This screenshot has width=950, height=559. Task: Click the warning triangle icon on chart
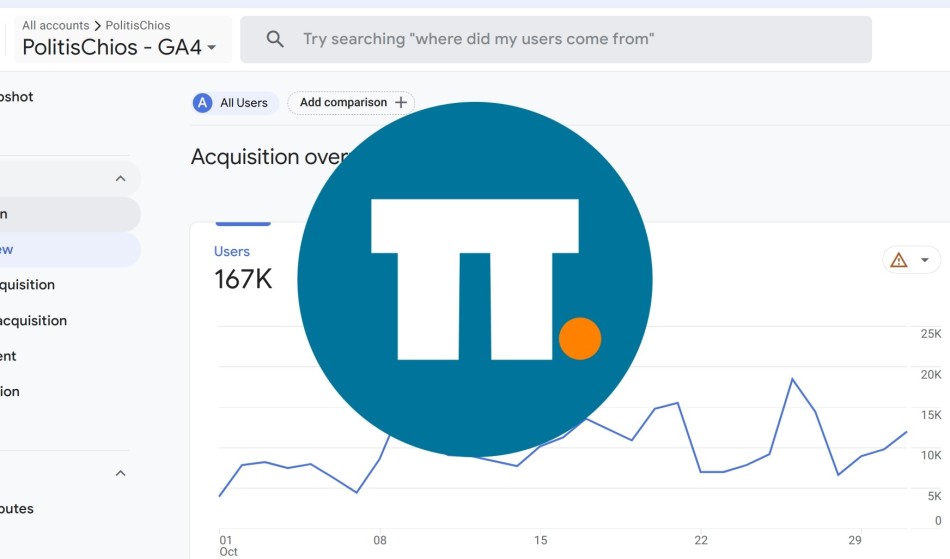(899, 260)
